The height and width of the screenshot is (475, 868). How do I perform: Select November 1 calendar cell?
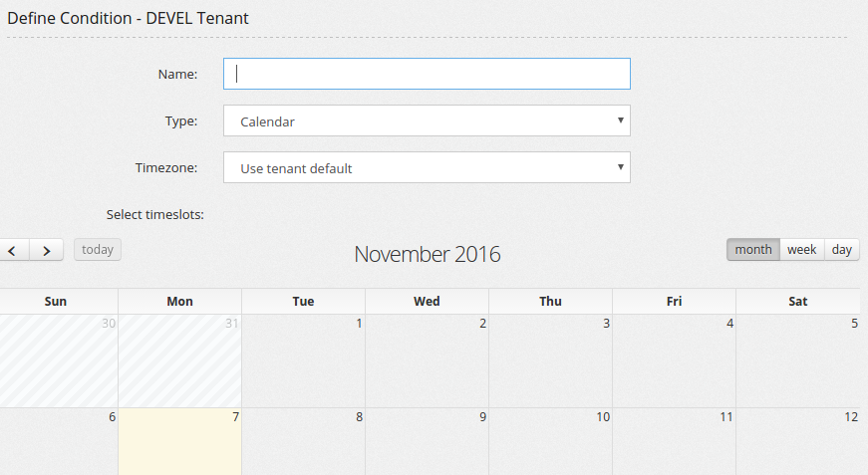point(303,361)
